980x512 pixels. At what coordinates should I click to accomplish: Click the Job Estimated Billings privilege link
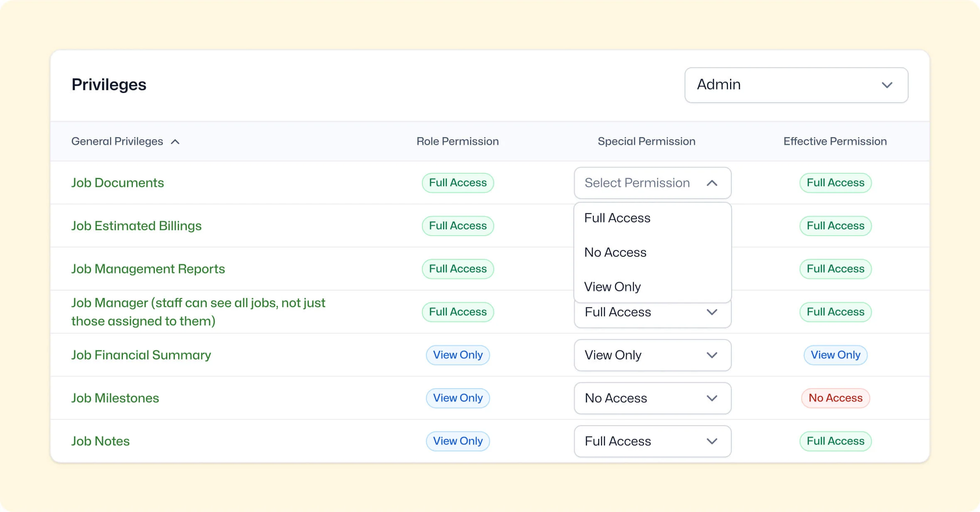136,226
